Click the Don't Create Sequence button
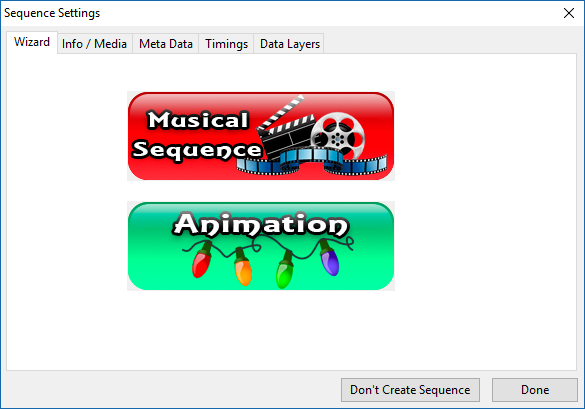 pyautogui.click(x=410, y=390)
